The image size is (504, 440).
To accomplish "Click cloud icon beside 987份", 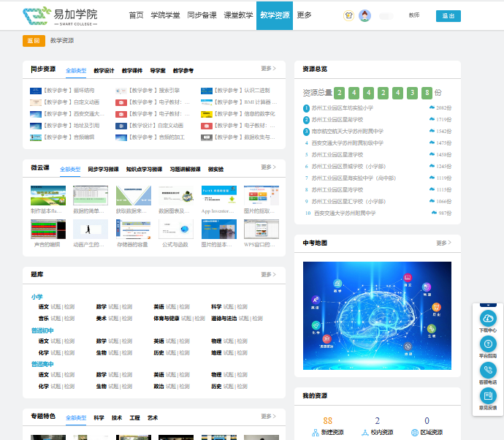I will (435, 213).
